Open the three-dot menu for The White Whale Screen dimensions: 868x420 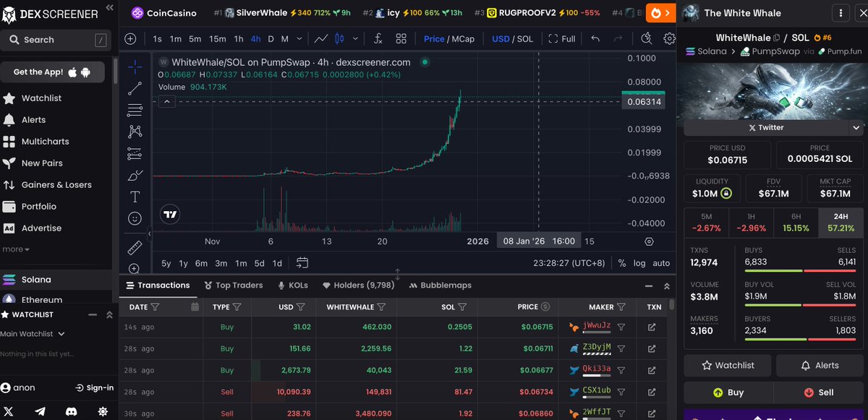pyautogui.click(x=841, y=12)
